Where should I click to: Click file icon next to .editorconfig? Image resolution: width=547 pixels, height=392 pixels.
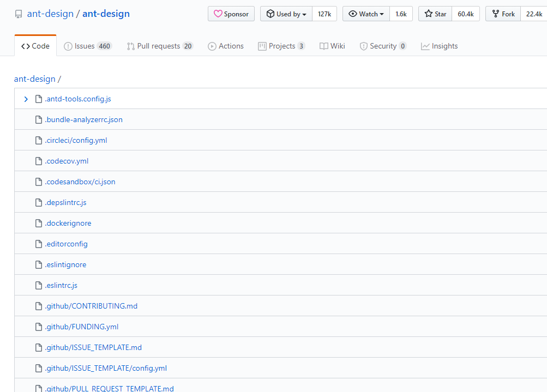(39, 244)
